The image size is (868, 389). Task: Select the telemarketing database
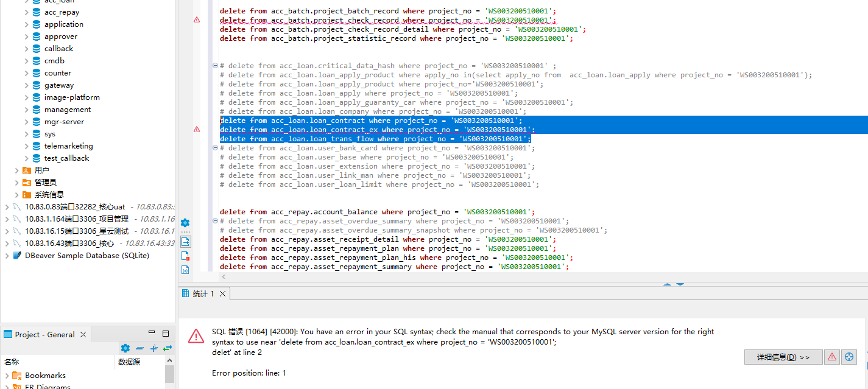pyautogui.click(x=69, y=146)
